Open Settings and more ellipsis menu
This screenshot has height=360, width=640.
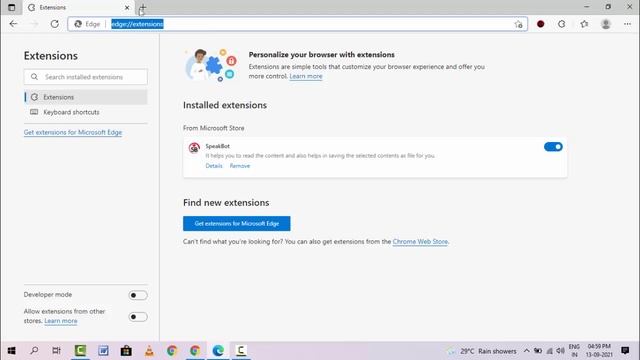(x=627, y=24)
